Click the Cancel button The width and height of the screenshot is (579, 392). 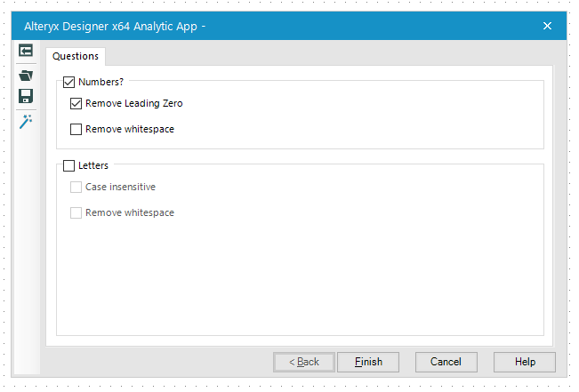pyautogui.click(x=446, y=362)
